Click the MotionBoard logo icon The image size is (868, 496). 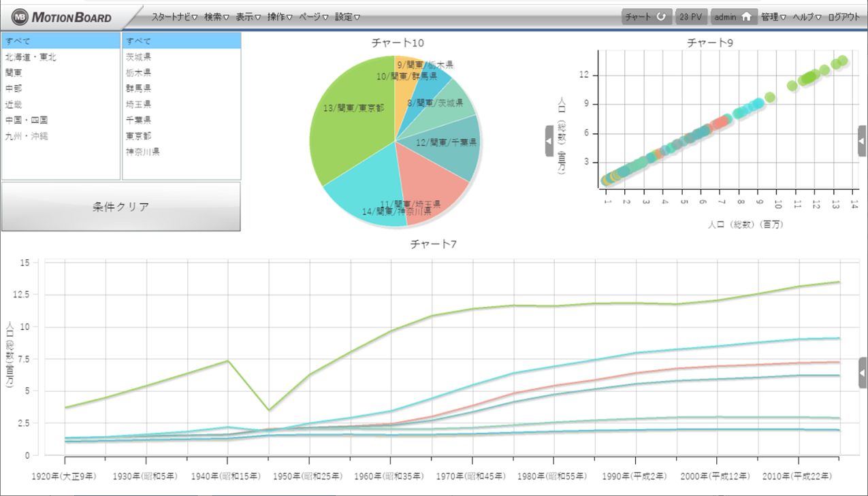coord(20,17)
